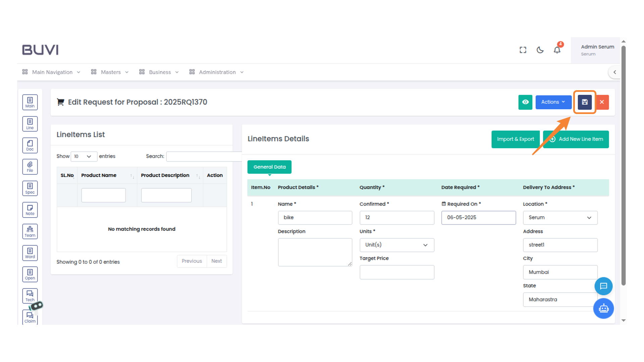Click the Target Price input field

point(396,272)
